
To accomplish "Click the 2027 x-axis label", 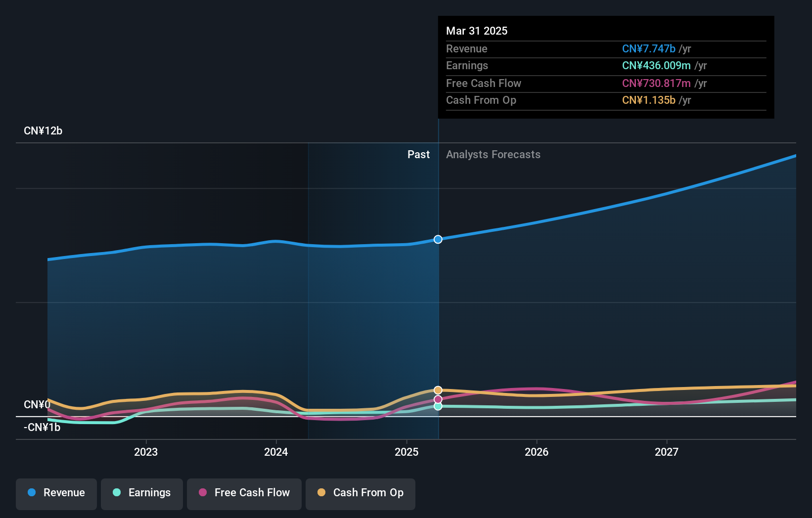I will (x=667, y=452).
